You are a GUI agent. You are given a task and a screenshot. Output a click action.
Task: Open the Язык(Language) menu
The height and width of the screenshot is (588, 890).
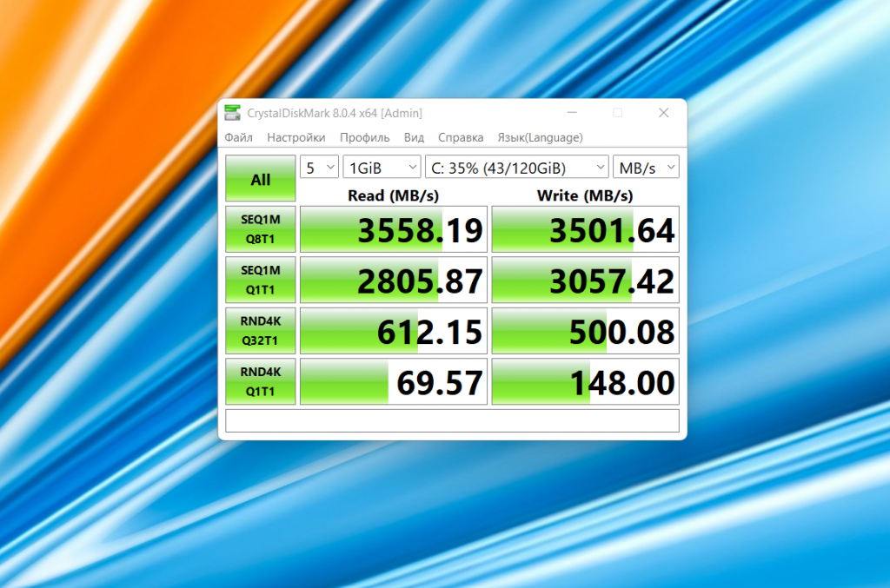tap(540, 138)
